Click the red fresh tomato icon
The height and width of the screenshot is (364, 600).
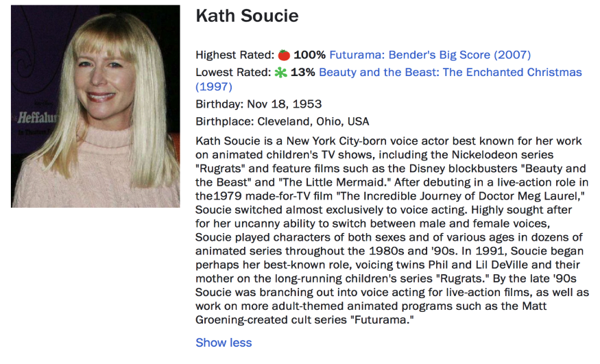[284, 55]
